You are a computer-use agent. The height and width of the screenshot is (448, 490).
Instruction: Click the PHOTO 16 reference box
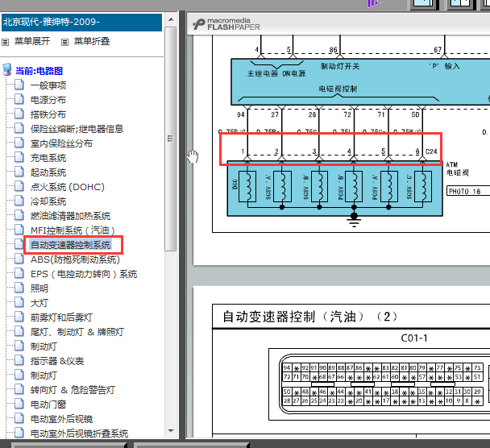click(467, 191)
